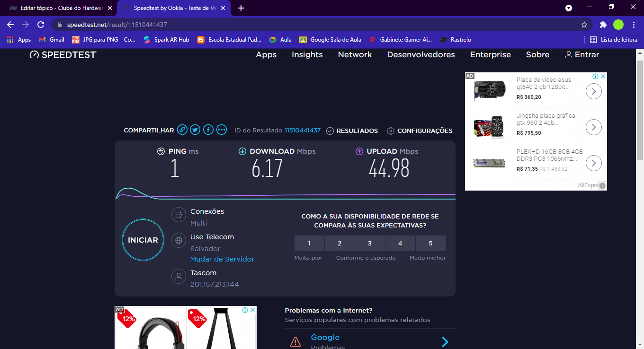The height and width of the screenshot is (349, 644).
Task: Open the Chrome extensions puzzle icon
Action: (x=603, y=25)
